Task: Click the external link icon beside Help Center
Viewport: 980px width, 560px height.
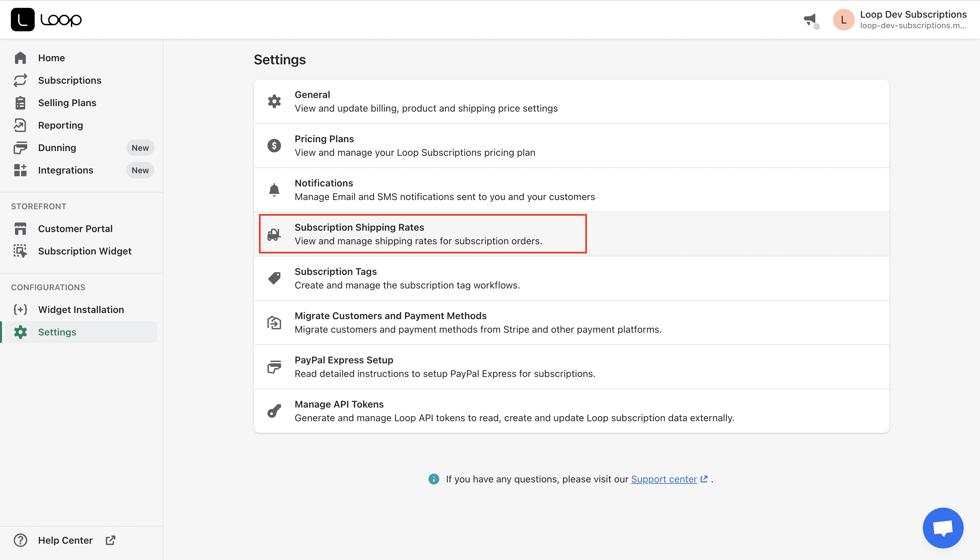Action: tap(110, 540)
